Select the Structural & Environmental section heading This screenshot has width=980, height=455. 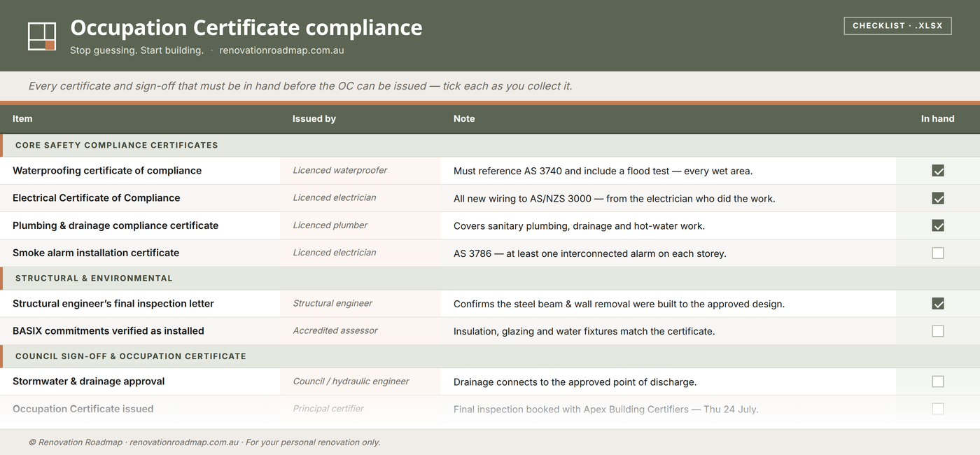click(x=94, y=278)
